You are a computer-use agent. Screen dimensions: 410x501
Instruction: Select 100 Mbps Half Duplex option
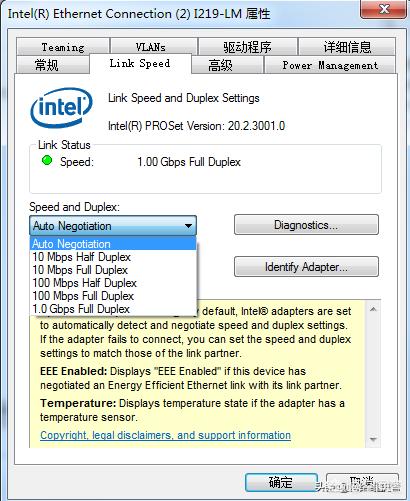point(113,283)
